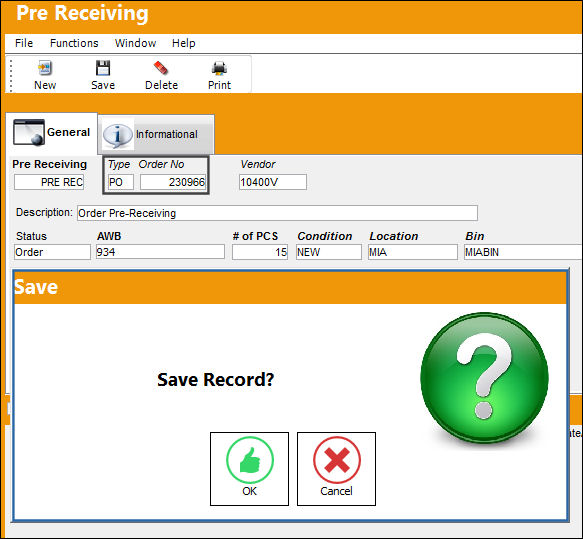Click the # of PCS field 15

260,252
